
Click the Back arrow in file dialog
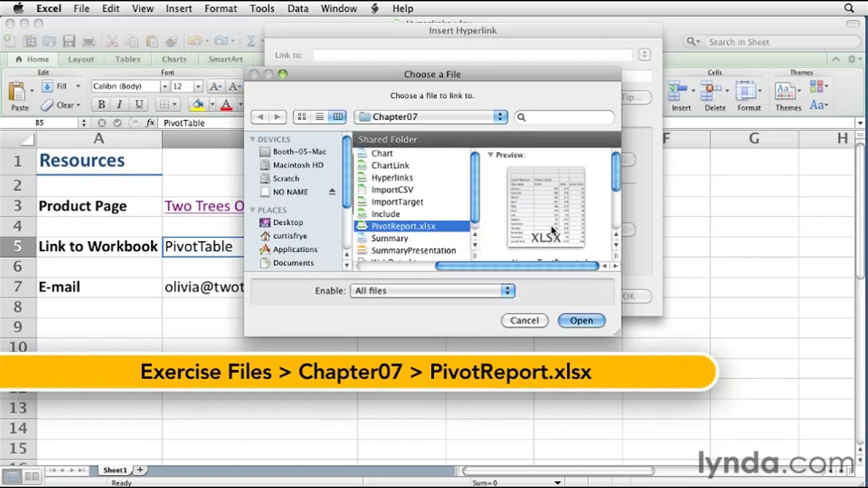pos(260,117)
